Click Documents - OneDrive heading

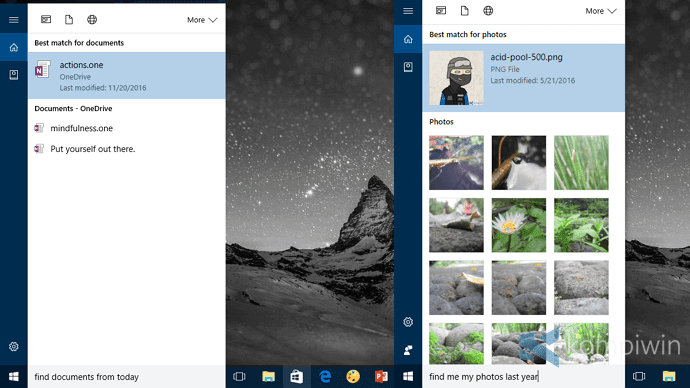tap(73, 108)
